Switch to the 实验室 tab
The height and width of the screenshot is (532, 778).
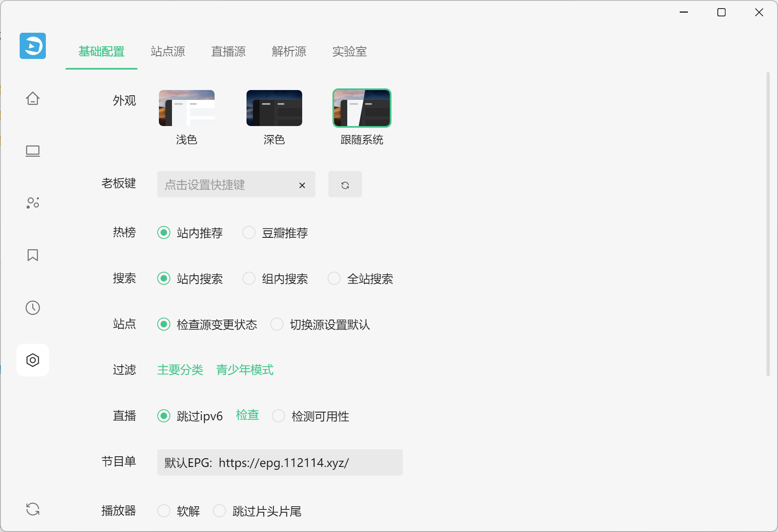pyautogui.click(x=349, y=52)
